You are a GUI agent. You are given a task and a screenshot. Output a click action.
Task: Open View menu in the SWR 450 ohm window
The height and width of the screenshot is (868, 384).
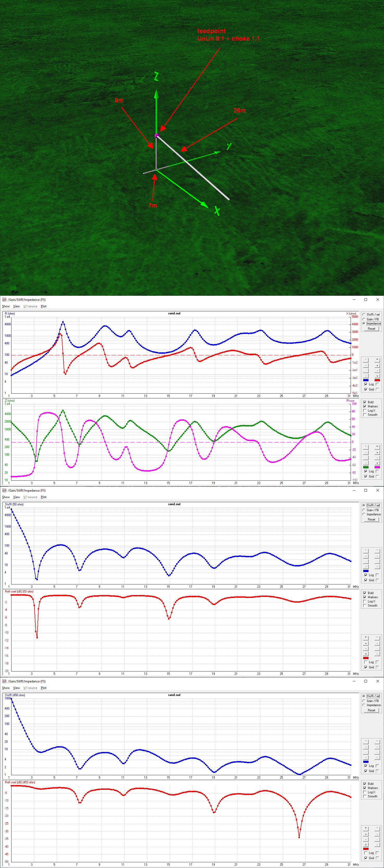pos(16,688)
